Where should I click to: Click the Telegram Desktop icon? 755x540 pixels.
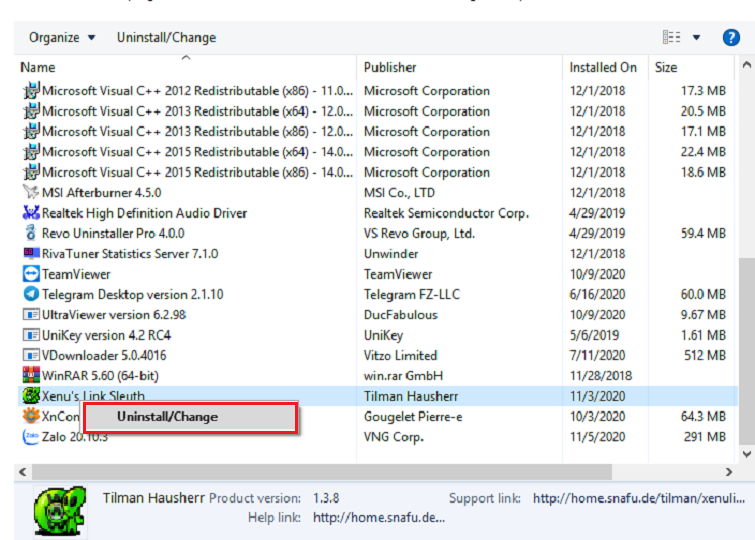pyautogui.click(x=30, y=295)
